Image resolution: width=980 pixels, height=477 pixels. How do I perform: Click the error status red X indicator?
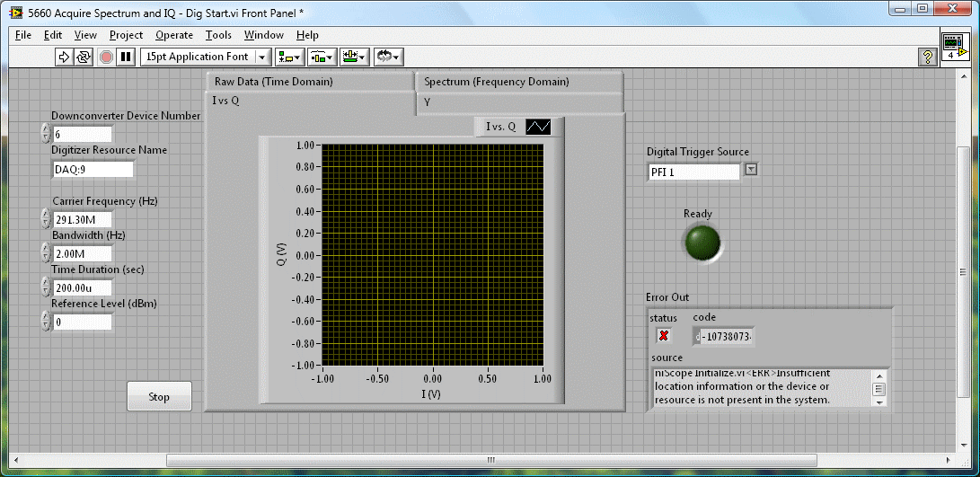[664, 336]
